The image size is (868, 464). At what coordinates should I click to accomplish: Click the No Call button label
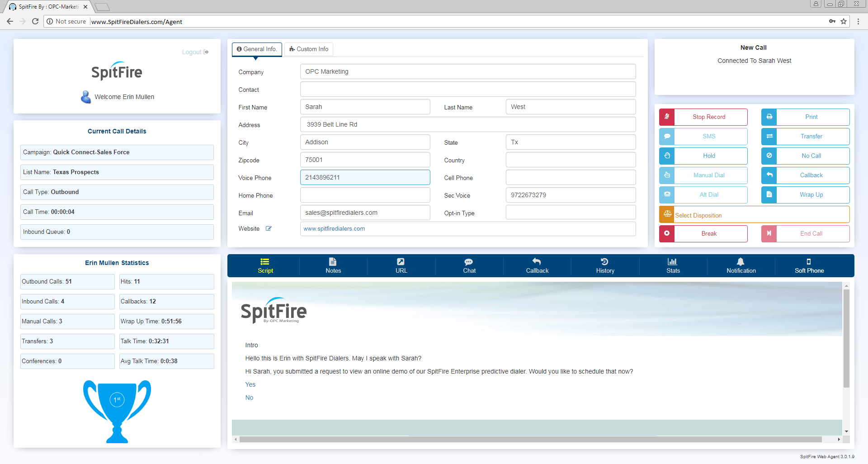click(811, 156)
